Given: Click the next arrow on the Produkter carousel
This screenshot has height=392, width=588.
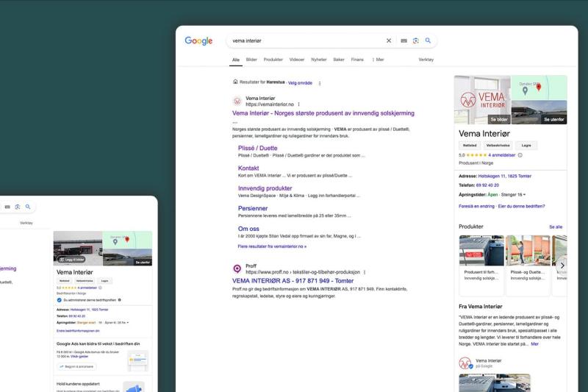Looking at the screenshot, I should click(562, 266).
